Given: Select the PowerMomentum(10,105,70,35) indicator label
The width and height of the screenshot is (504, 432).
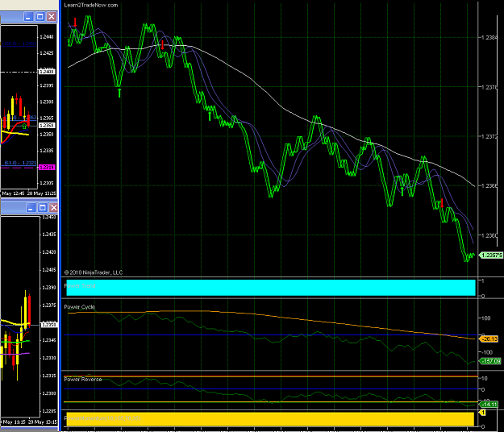Looking at the screenshot, I should pyautogui.click(x=102, y=418).
